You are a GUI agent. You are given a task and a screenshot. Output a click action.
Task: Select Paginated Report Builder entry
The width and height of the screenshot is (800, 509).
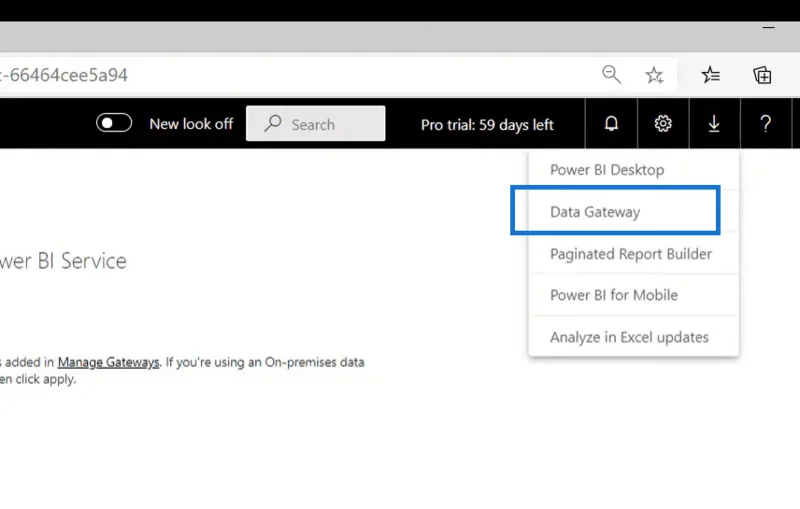tap(634, 253)
